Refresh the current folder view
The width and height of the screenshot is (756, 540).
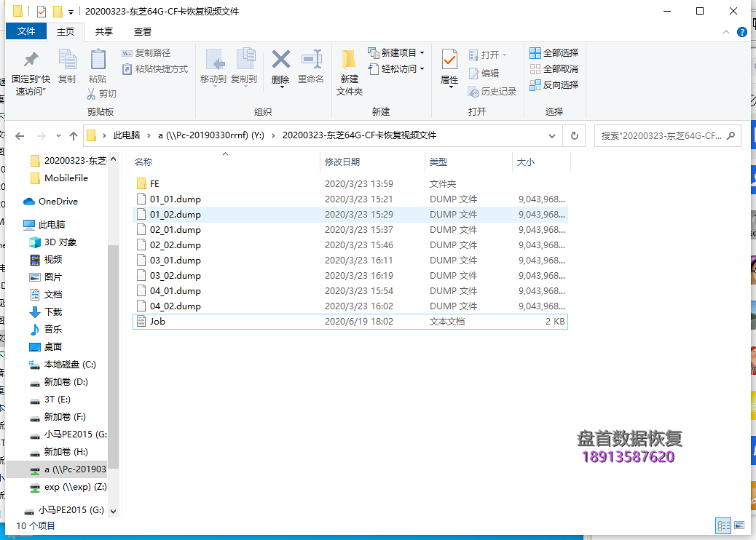click(x=574, y=136)
